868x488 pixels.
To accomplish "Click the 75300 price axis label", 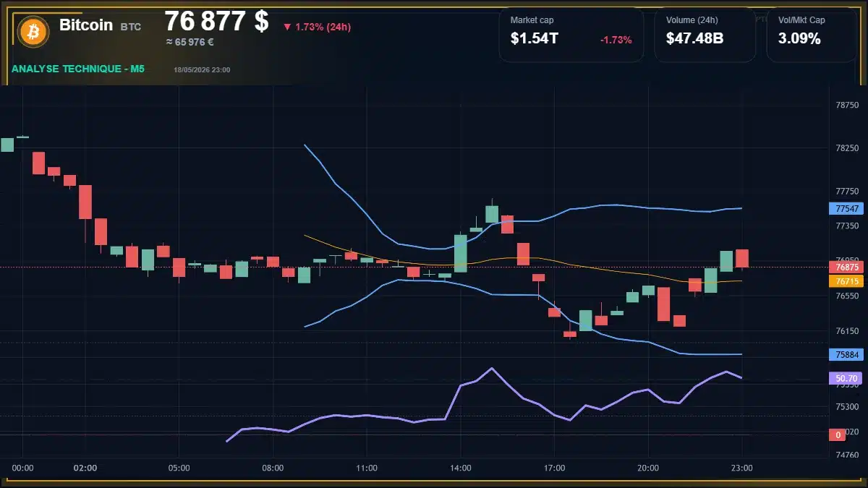I will [x=847, y=407].
